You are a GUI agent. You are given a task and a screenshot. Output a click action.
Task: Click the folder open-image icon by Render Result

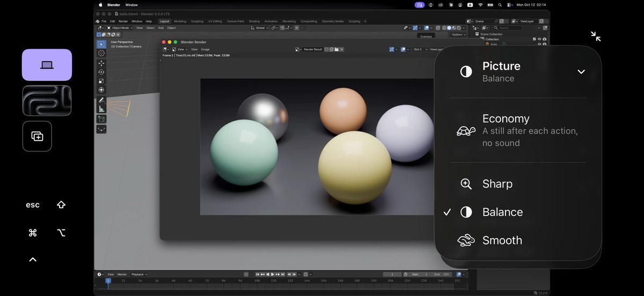[336, 49]
